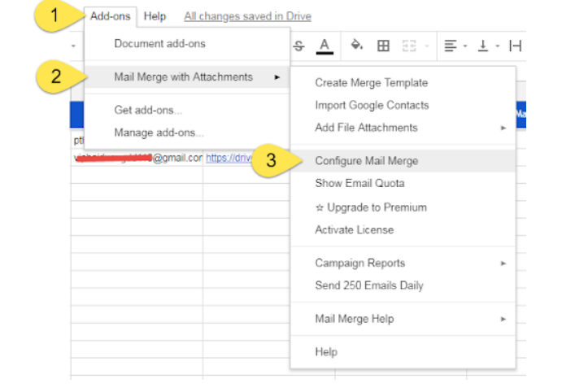Expand the arrow next to Add File Attachments
Screen dimensions: 575x392
pyautogui.click(x=503, y=128)
